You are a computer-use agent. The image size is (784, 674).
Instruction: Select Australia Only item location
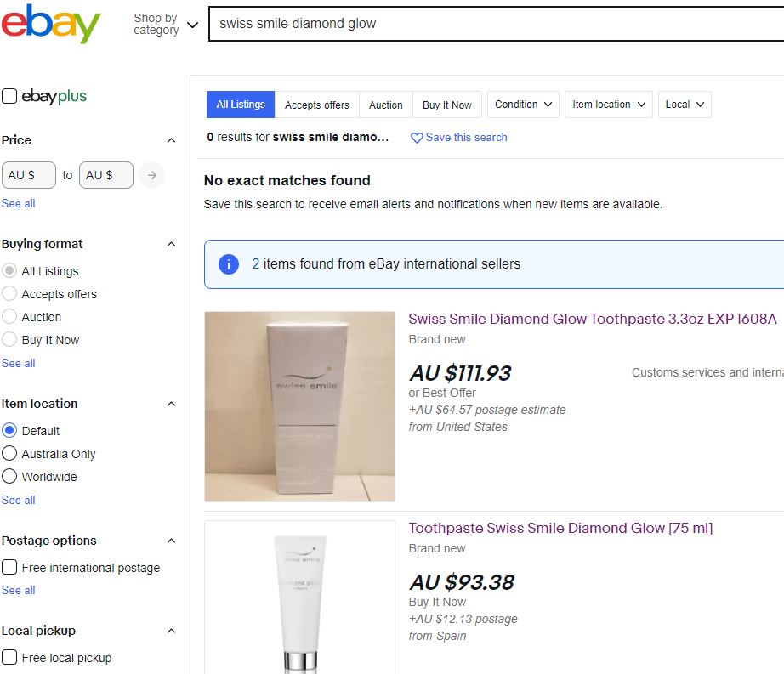point(9,454)
